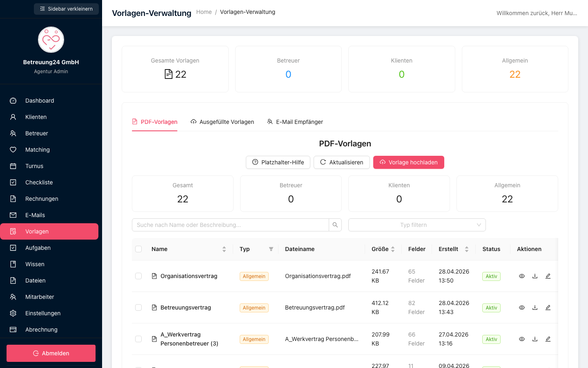Toggle the select-all header checkbox
588x368 pixels.
(x=138, y=249)
